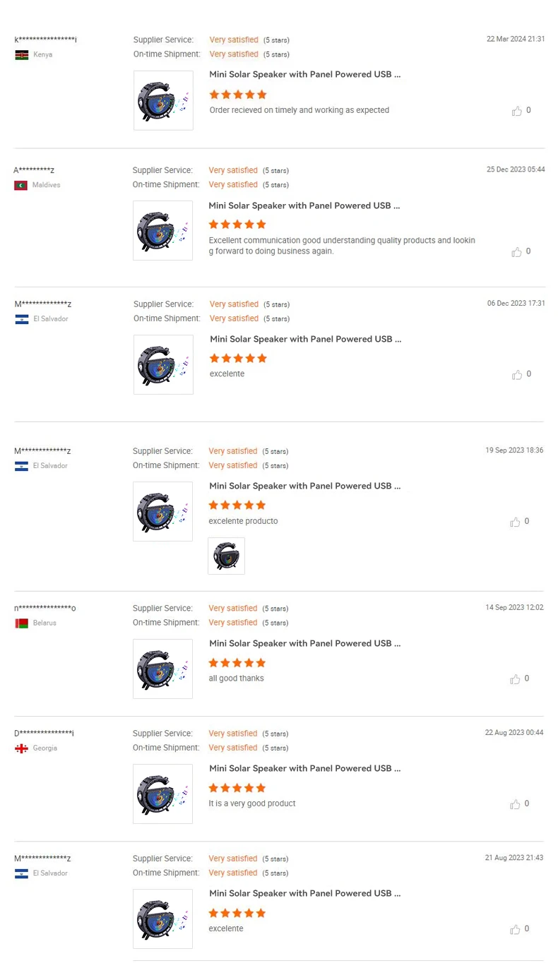Screen dimensions: 558x980
Task: Click the five-star rating in the Maldives review
Action: [x=237, y=225]
